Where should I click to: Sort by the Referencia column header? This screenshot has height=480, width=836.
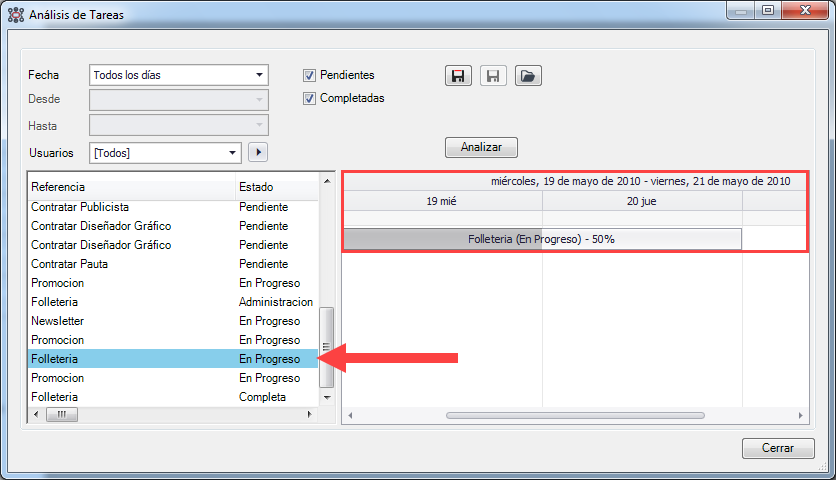[x=132, y=187]
